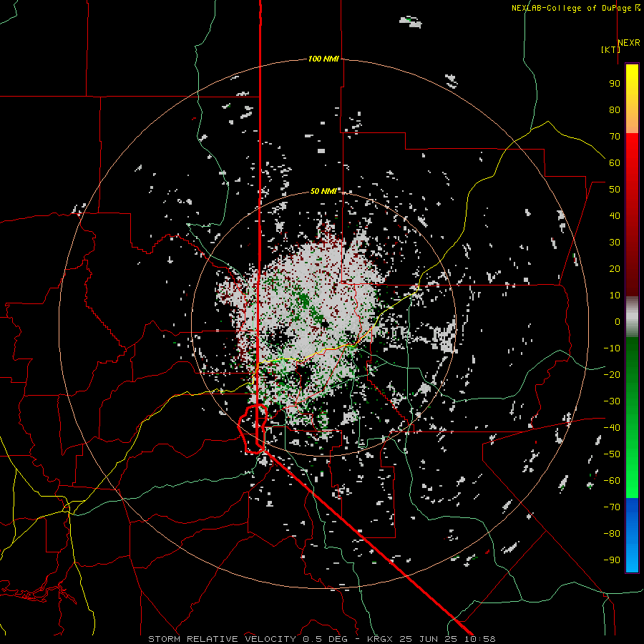Select the -80 value on the velocity scale
Viewport: 644px width, 644px height.
pyautogui.click(x=612, y=534)
